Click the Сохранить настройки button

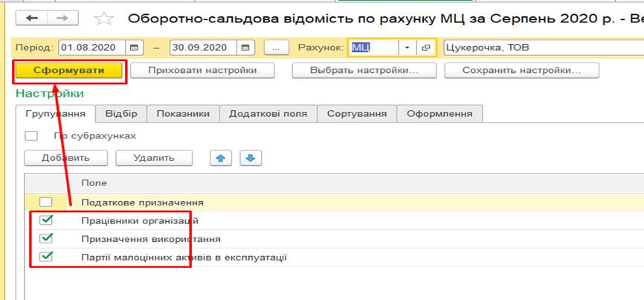point(521,71)
